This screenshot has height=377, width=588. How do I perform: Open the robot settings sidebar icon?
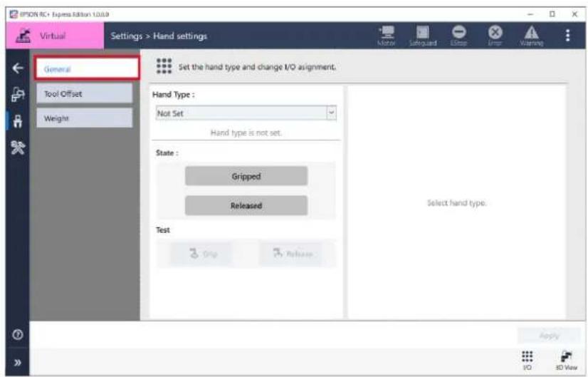18,95
